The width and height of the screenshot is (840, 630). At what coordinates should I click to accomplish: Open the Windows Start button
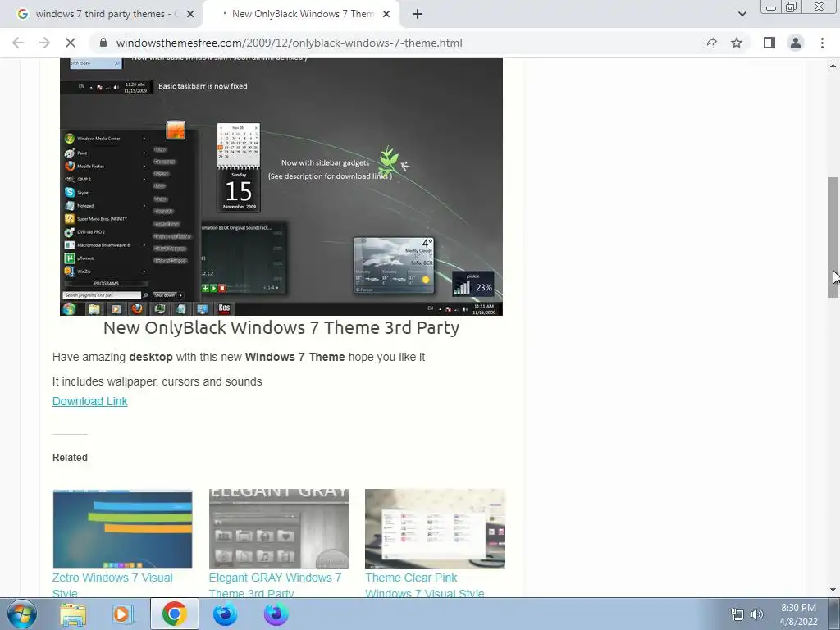[x=22, y=614]
